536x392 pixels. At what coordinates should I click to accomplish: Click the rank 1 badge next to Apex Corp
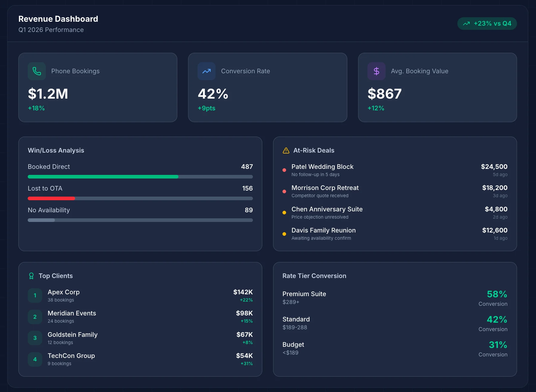35,296
